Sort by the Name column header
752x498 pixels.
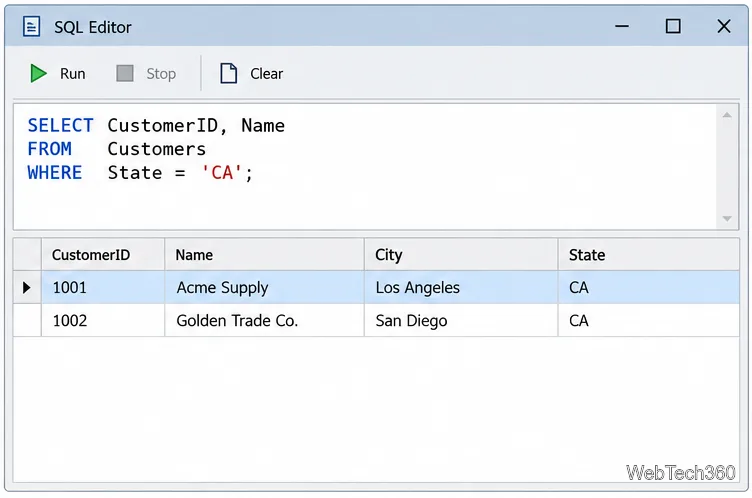coord(264,255)
